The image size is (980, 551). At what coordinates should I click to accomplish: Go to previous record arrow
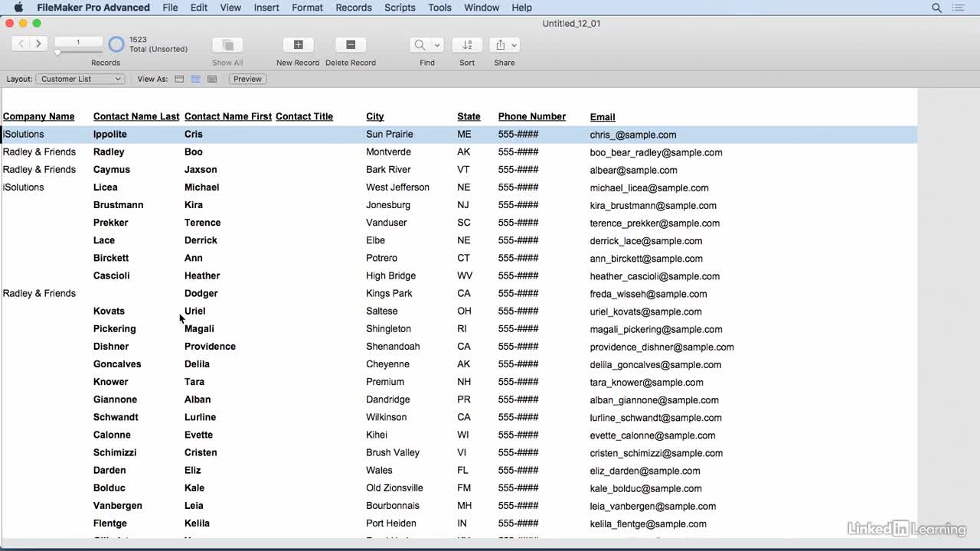click(x=21, y=44)
